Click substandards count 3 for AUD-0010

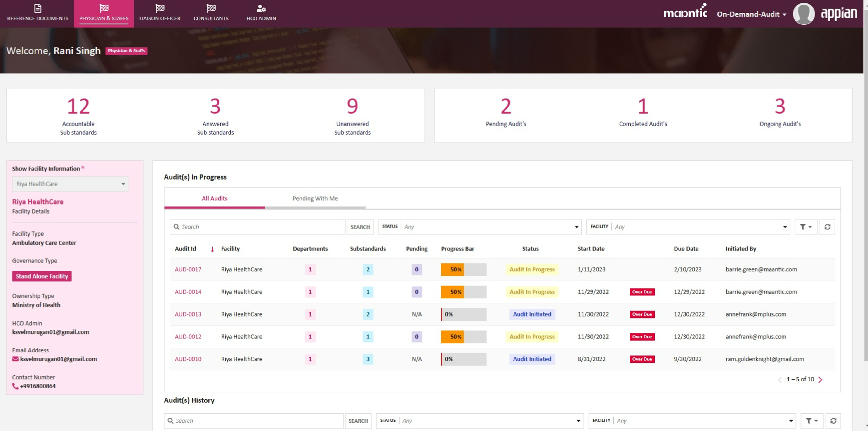[368, 359]
